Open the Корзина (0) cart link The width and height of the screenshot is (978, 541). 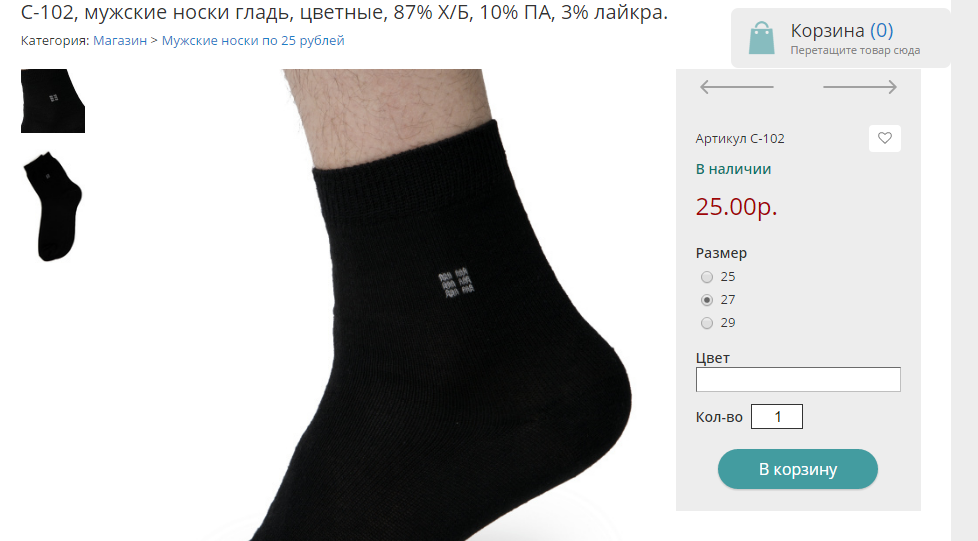[841, 30]
